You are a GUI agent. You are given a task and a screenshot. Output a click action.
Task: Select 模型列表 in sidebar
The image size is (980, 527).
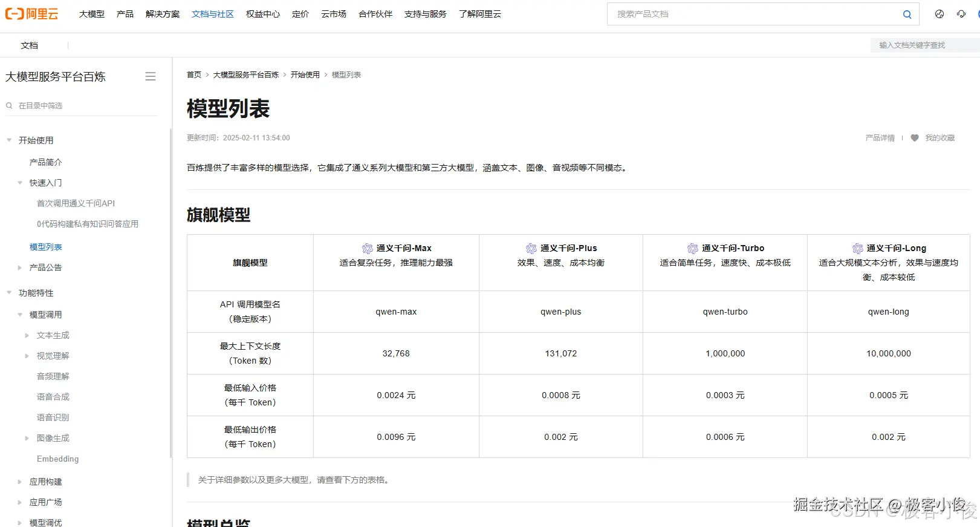[x=46, y=246]
